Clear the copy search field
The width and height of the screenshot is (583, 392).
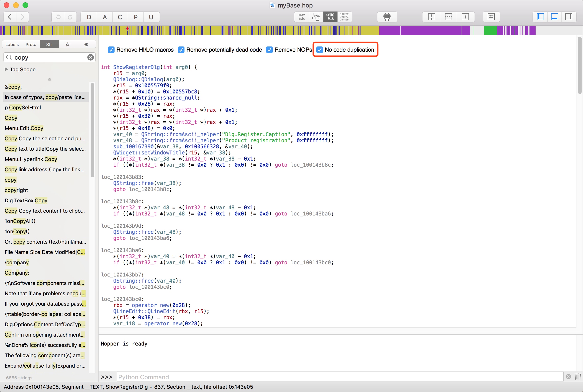point(90,58)
